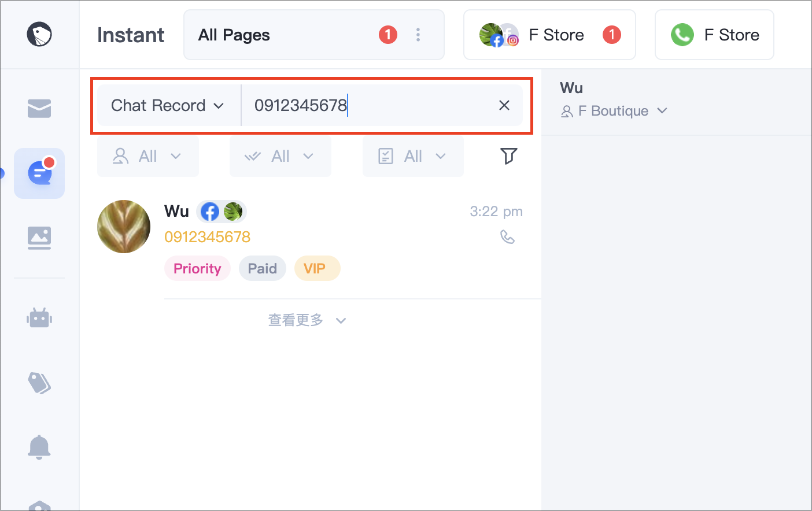This screenshot has height=511, width=812.
Task: Open the Chat Record search type dropdown
Action: click(x=168, y=105)
